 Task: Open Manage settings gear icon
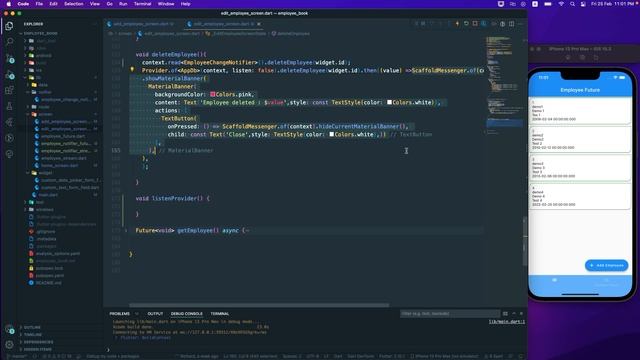coord(9,345)
